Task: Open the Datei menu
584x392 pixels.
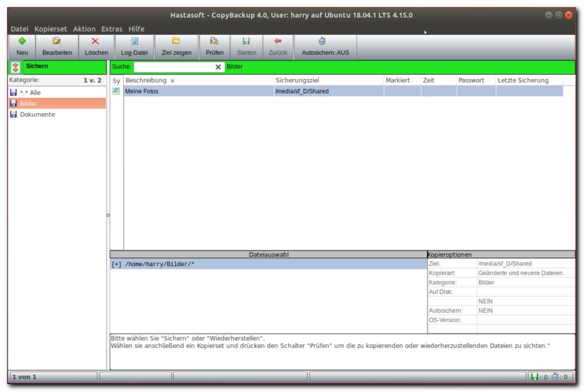Action: pyautogui.click(x=19, y=29)
